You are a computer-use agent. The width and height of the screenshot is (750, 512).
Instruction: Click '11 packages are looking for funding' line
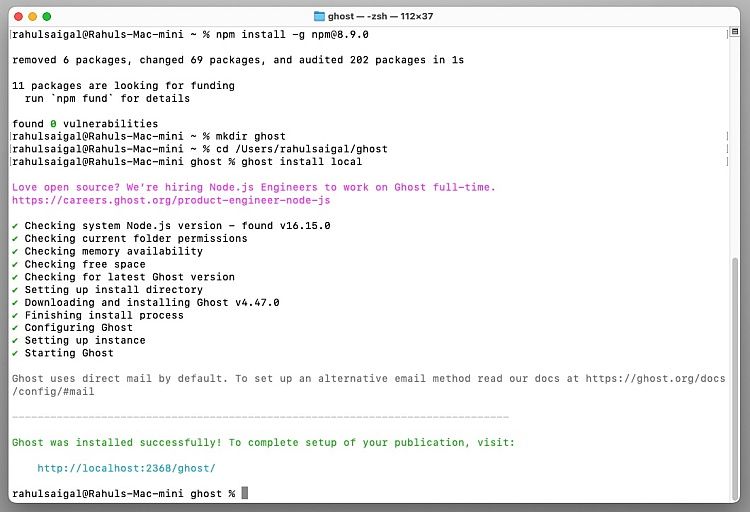click(x=123, y=86)
